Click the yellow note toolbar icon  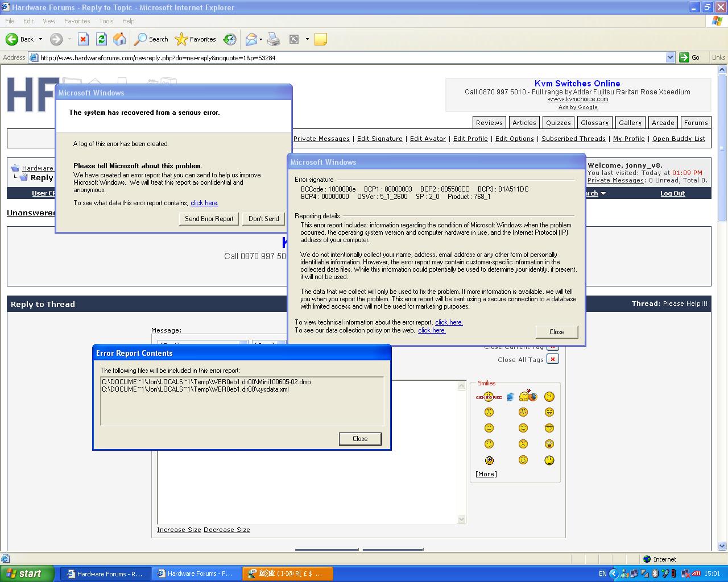pos(321,39)
